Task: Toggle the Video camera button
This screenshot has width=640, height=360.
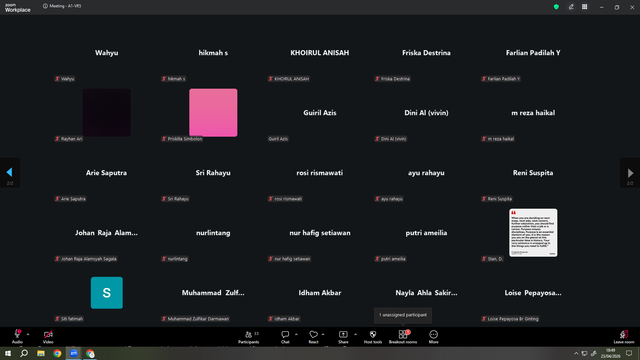Action: tap(48, 336)
